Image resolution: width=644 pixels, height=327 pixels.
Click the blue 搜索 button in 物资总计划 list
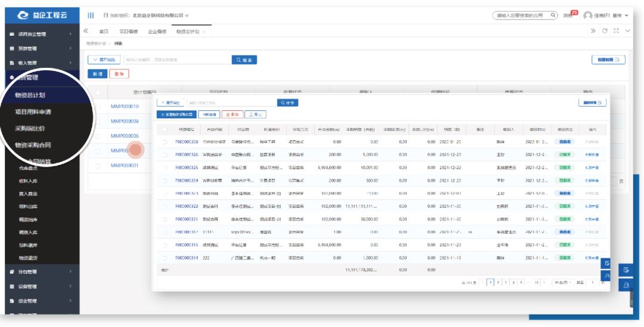pos(244,60)
